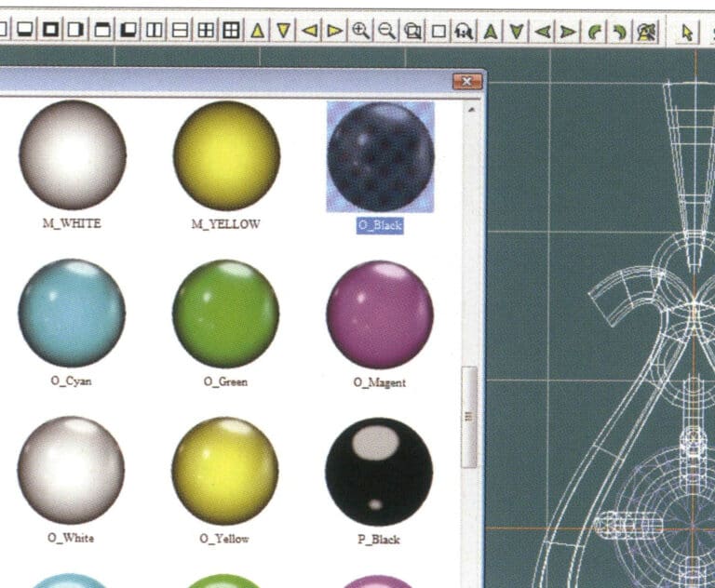The height and width of the screenshot is (588, 715).
Task: Click the viewport icon with dark top strip
Action: coord(102,30)
